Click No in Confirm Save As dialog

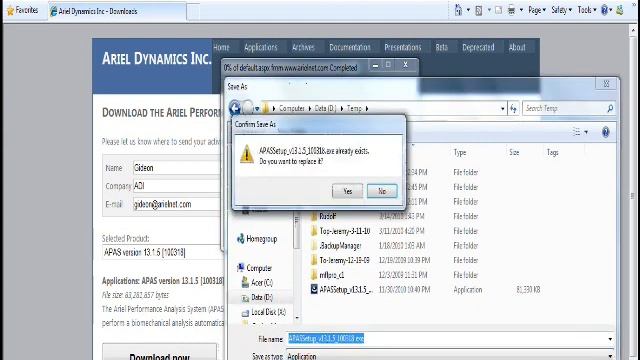coord(382,191)
